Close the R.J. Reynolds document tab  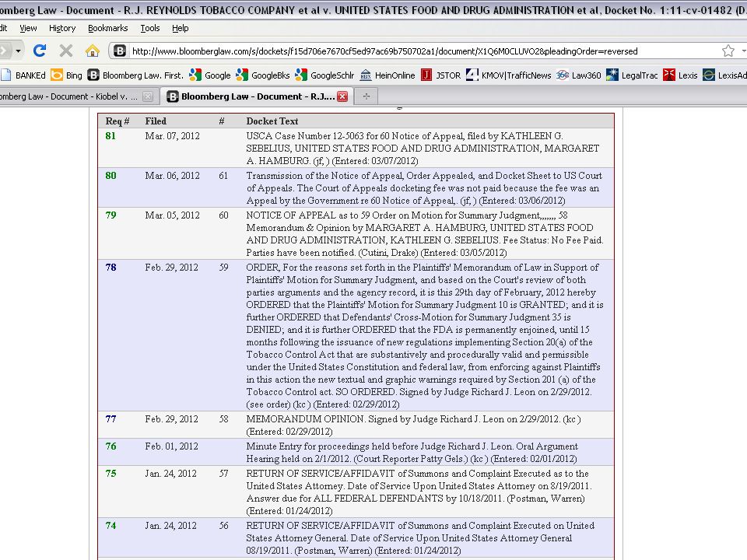(x=342, y=96)
